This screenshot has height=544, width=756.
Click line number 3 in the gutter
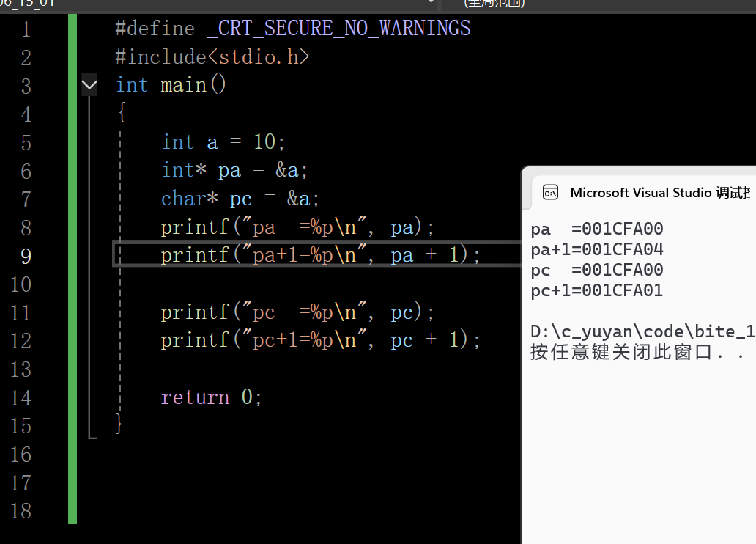click(x=26, y=87)
